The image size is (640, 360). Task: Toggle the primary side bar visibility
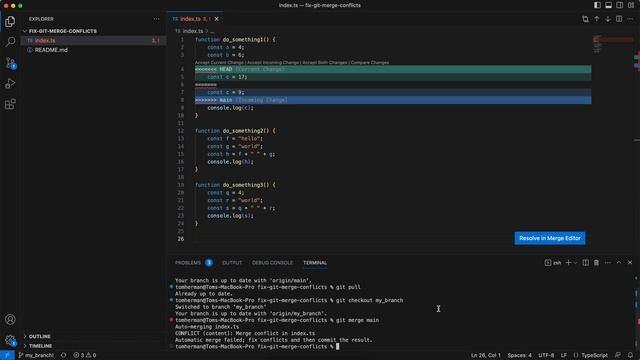point(597,5)
